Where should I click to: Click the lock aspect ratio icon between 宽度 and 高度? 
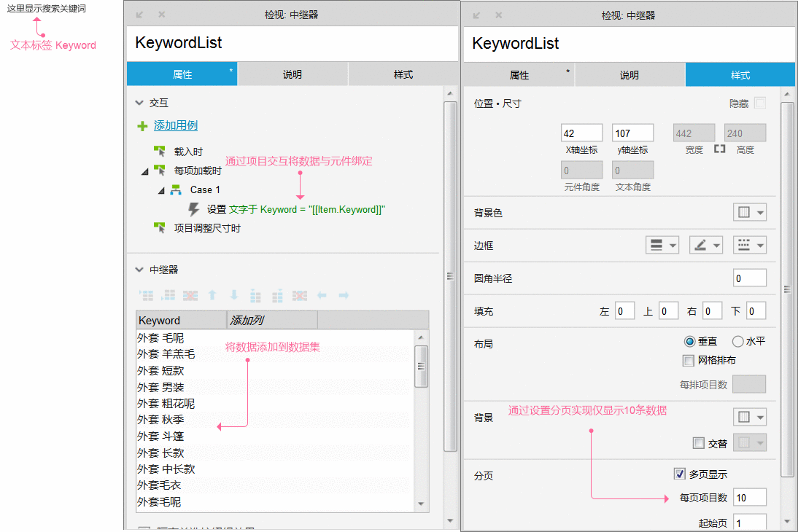[x=719, y=149]
